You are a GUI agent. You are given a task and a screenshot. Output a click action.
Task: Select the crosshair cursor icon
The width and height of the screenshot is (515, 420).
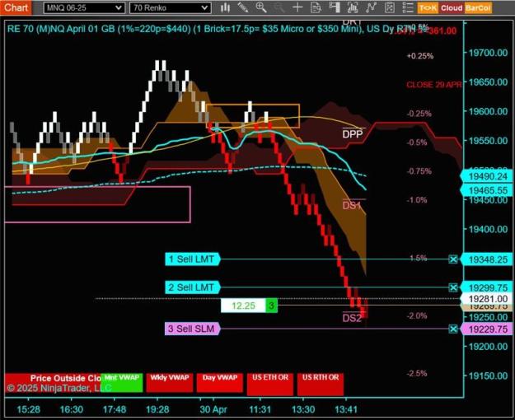[x=297, y=7]
